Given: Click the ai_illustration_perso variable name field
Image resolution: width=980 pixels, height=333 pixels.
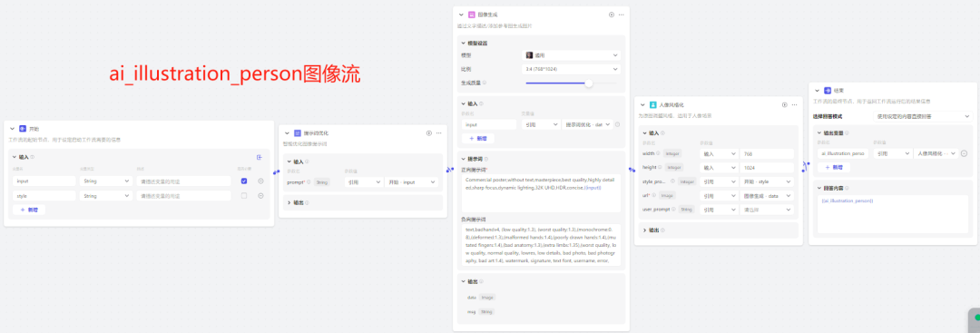Looking at the screenshot, I should [x=843, y=153].
